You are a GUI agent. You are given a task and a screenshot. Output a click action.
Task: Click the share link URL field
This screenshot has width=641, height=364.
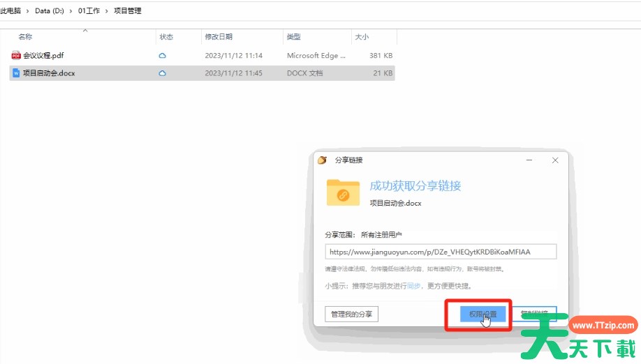441,252
